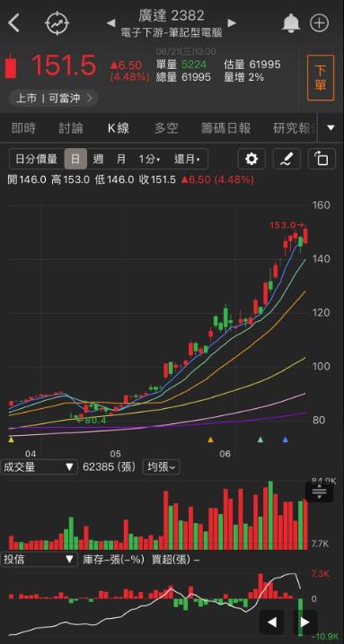This screenshot has height=644, width=344.
Task: Move chart right with right arrow button
Action: coord(304,622)
